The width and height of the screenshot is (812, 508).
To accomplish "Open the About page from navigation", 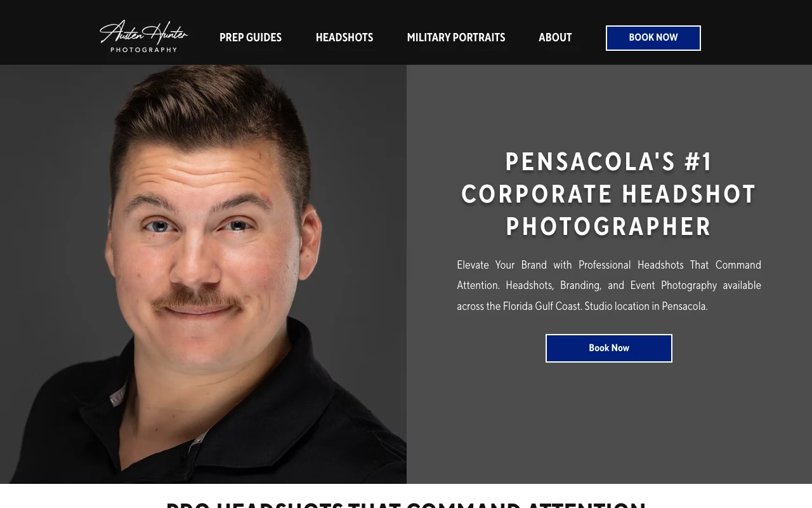I will click(555, 37).
